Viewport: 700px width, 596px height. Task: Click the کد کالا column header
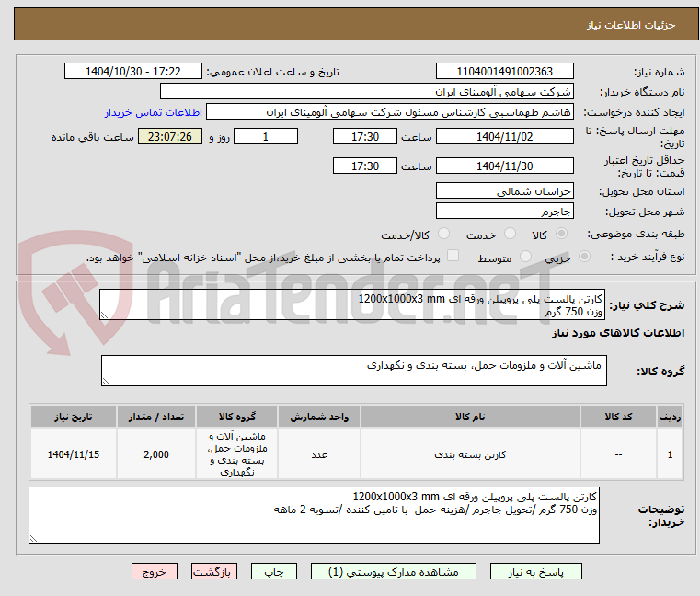click(x=618, y=417)
